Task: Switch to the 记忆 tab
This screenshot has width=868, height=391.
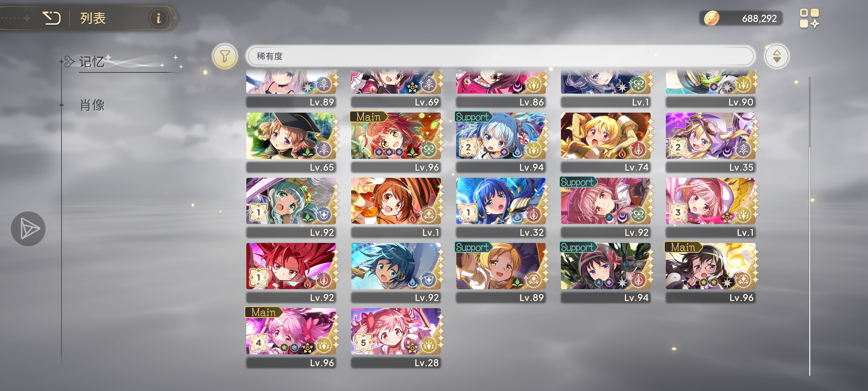Action: [x=92, y=62]
